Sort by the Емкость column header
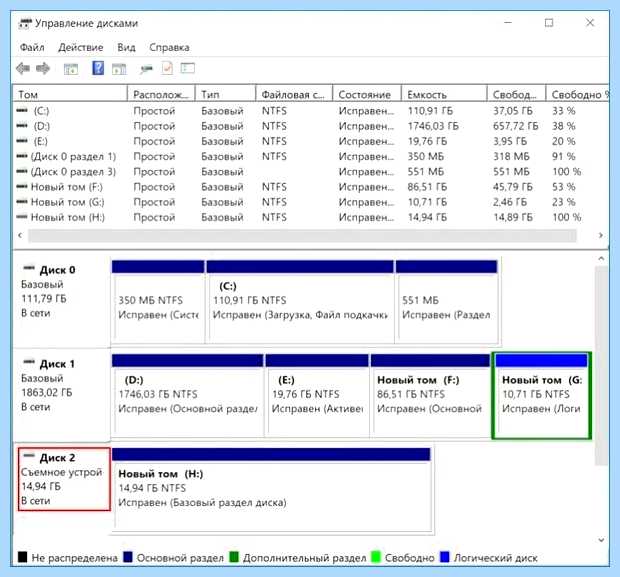Viewport: 620px width, 577px height. point(444,95)
